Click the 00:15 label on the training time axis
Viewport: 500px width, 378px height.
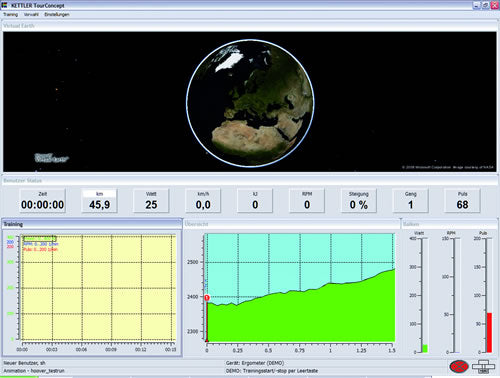[x=170, y=349]
